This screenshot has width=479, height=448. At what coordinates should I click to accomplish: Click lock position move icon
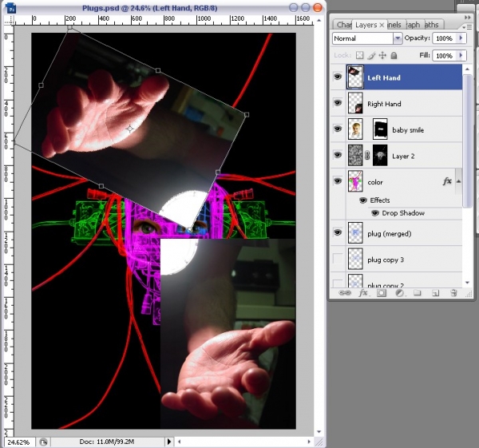pos(382,55)
